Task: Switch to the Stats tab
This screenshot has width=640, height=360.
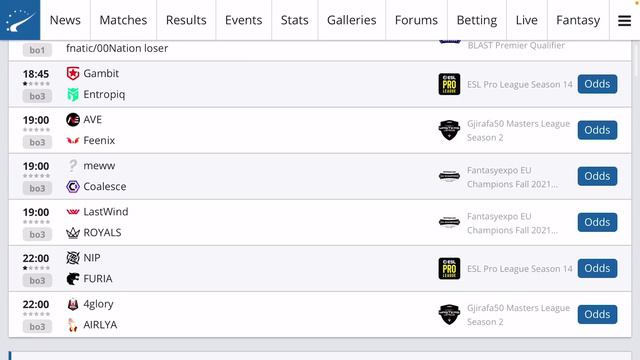Action: (294, 20)
